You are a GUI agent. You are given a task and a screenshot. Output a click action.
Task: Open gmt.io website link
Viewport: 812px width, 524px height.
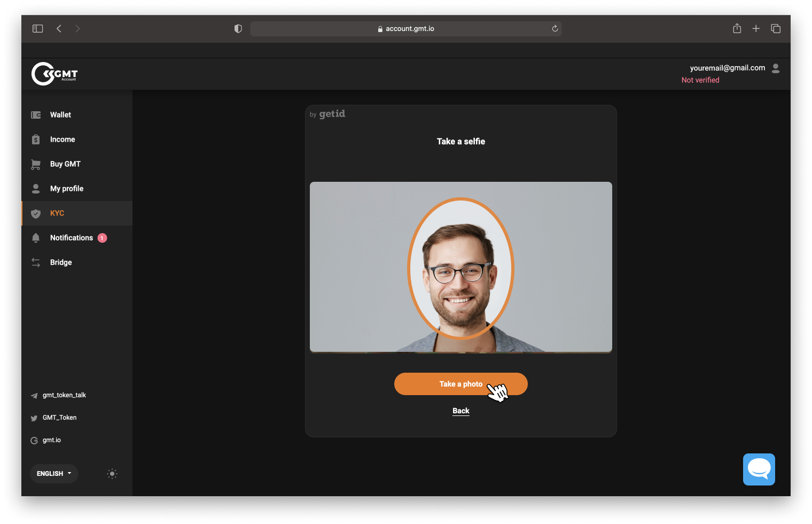[x=52, y=440]
